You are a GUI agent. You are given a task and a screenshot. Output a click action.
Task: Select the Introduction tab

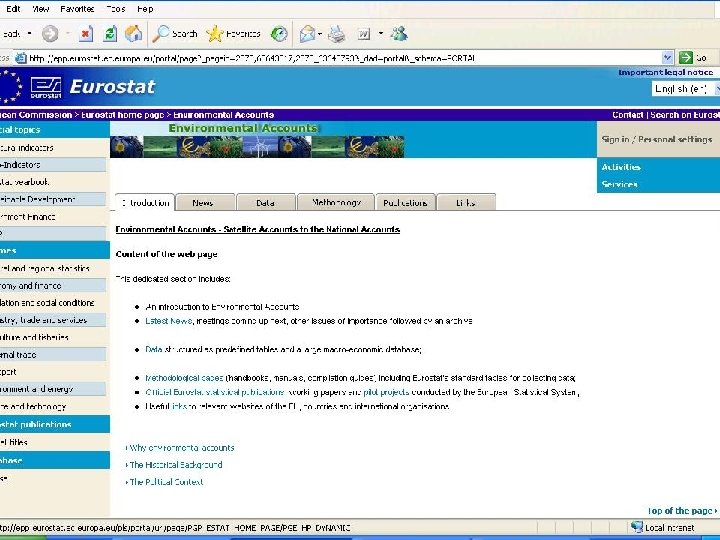point(145,202)
